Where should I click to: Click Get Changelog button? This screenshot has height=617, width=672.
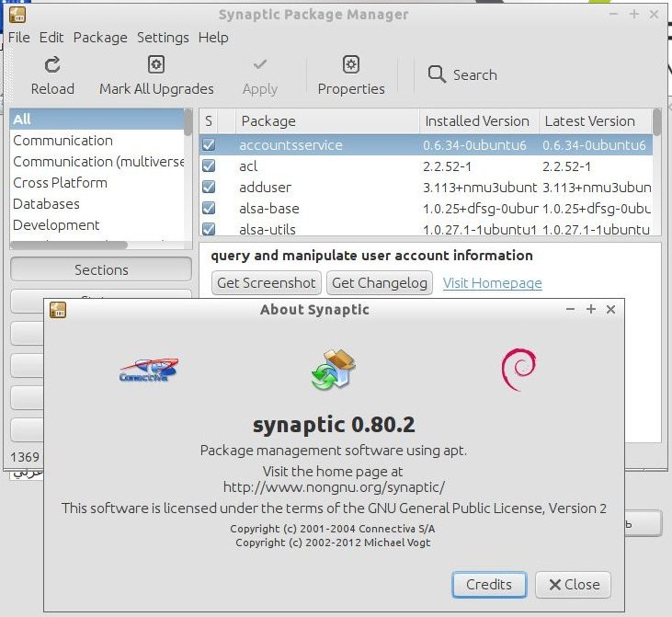coord(380,283)
